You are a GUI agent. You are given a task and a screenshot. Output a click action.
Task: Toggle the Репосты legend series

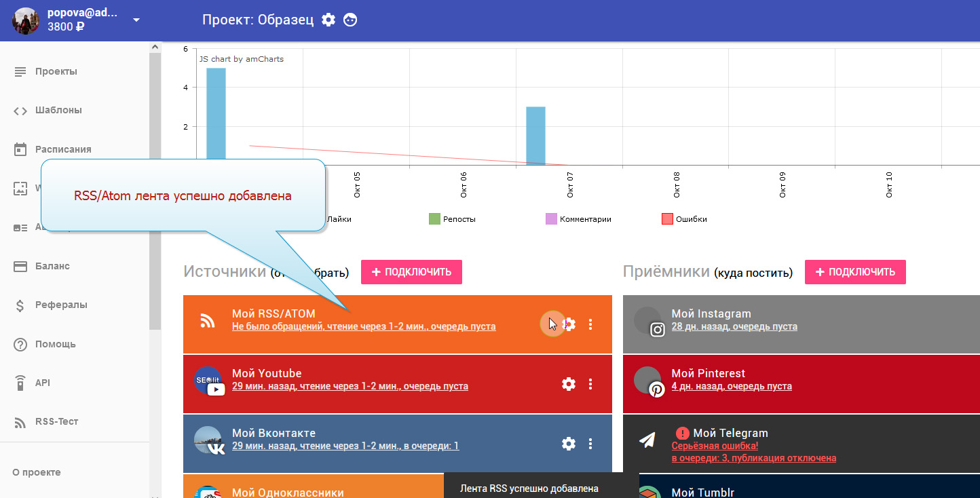point(435,219)
